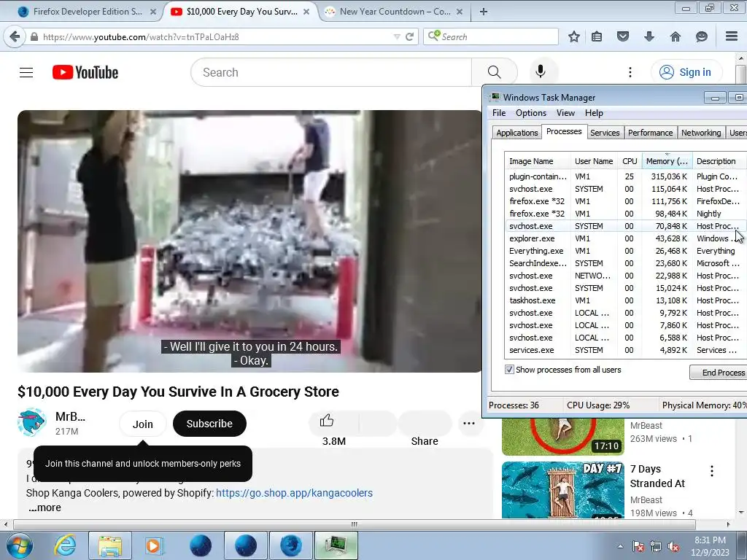
Task: Toggle Show processes from all users
Action: coord(509,370)
